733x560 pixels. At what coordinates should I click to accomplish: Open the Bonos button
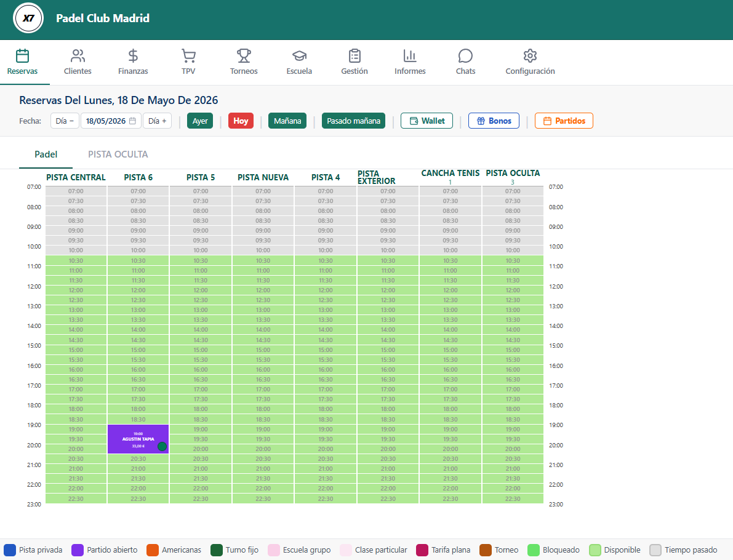click(x=494, y=121)
